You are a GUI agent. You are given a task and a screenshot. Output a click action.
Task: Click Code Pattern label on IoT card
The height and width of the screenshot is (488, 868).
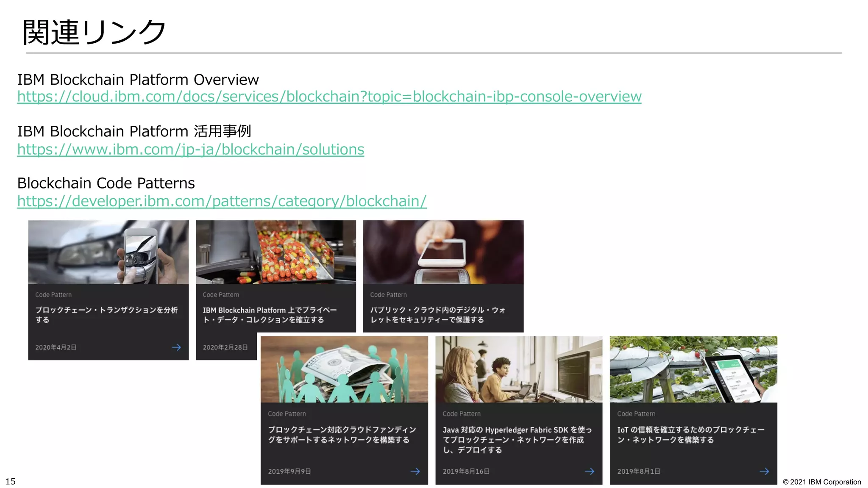click(x=636, y=414)
